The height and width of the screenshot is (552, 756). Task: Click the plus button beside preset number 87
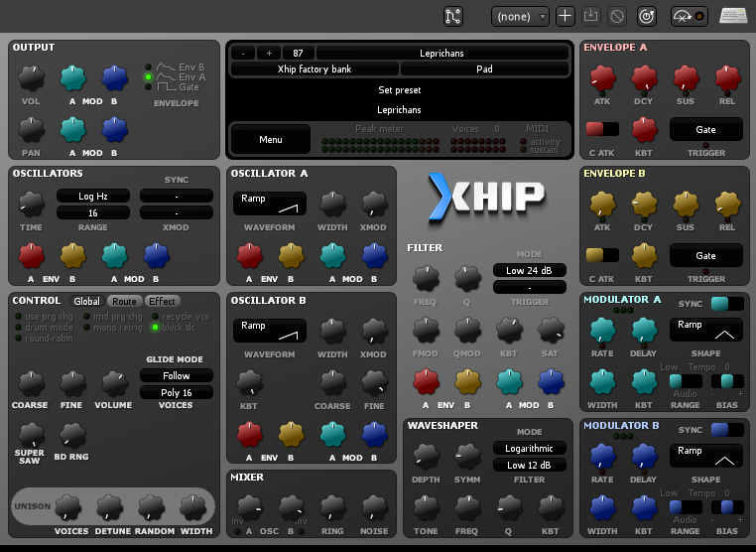coord(269,53)
